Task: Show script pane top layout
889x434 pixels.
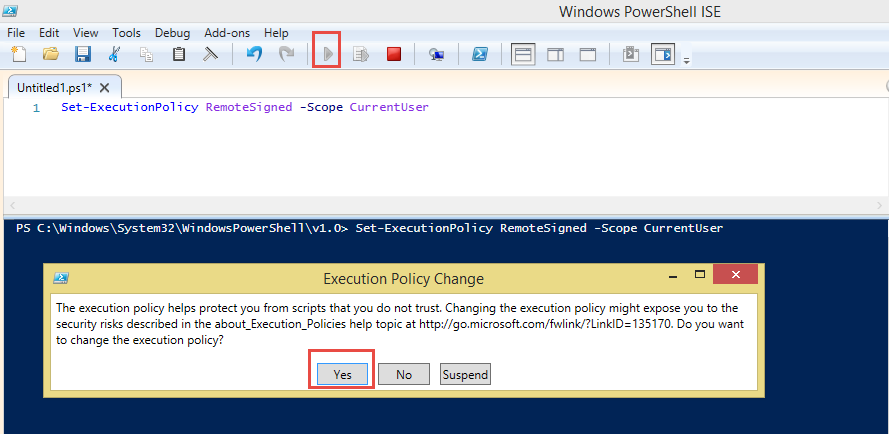Action: click(x=523, y=54)
